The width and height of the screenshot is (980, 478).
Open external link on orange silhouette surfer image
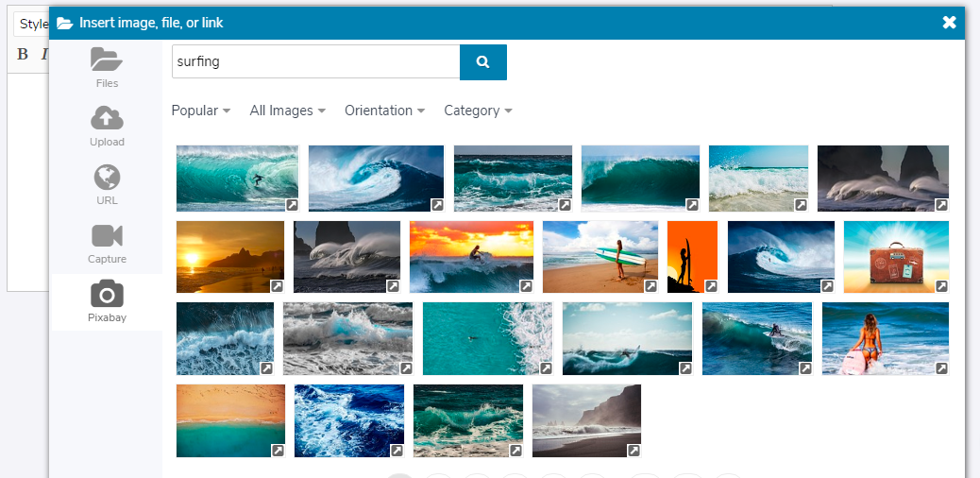coord(711,286)
